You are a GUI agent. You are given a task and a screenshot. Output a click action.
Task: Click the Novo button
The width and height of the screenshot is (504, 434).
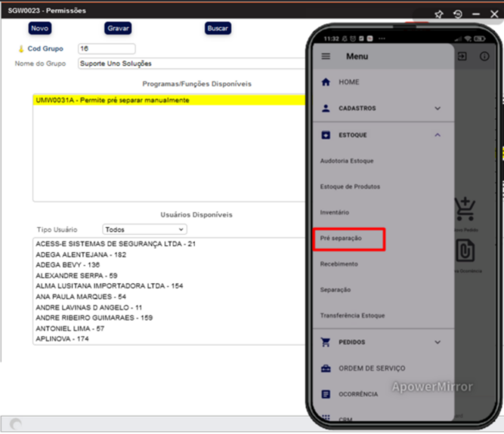click(x=40, y=28)
